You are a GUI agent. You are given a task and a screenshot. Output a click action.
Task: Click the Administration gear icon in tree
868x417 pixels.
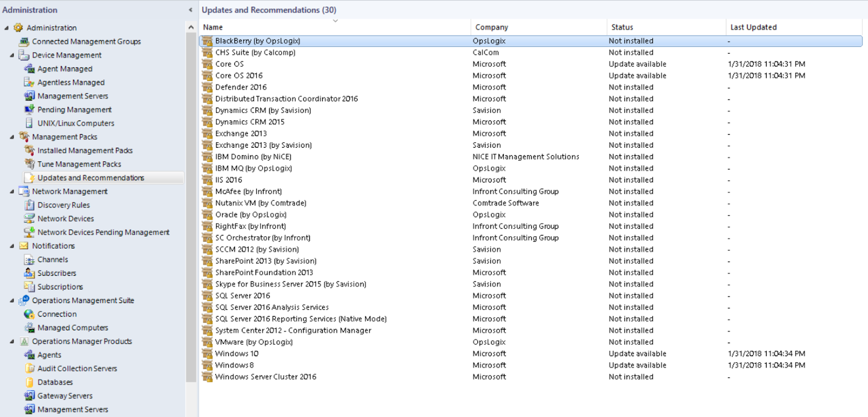[x=18, y=28]
